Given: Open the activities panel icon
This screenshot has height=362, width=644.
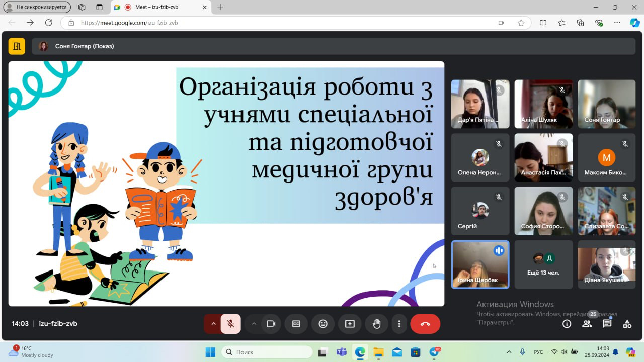Looking at the screenshot, I should pyautogui.click(x=627, y=324).
